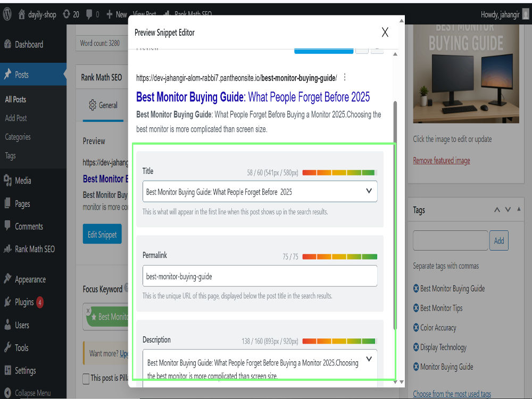
Task: Switch to the General tab
Action: coord(103,105)
